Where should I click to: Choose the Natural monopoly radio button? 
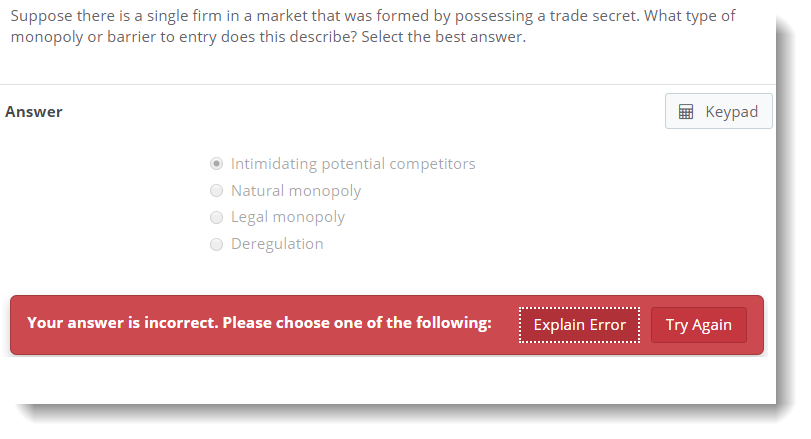pos(216,191)
